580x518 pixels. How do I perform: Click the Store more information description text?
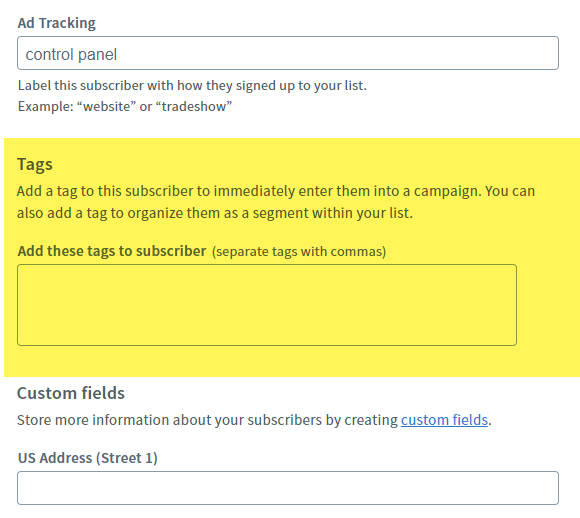click(x=254, y=420)
